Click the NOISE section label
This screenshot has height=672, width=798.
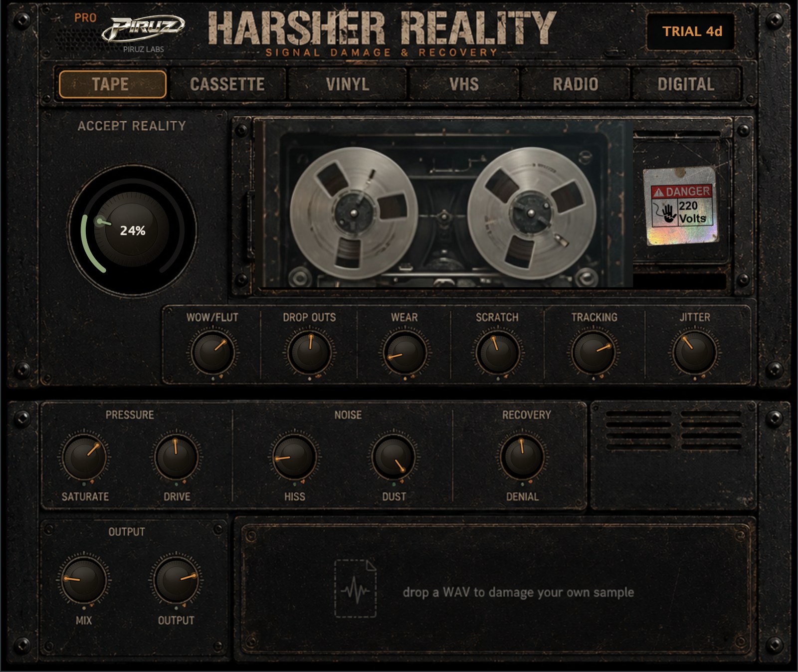click(x=348, y=415)
